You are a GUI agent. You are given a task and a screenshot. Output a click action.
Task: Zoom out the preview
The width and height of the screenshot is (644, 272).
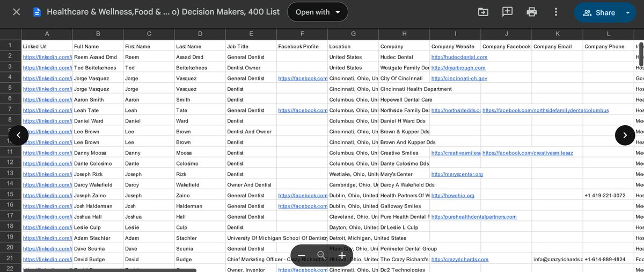tap(302, 255)
